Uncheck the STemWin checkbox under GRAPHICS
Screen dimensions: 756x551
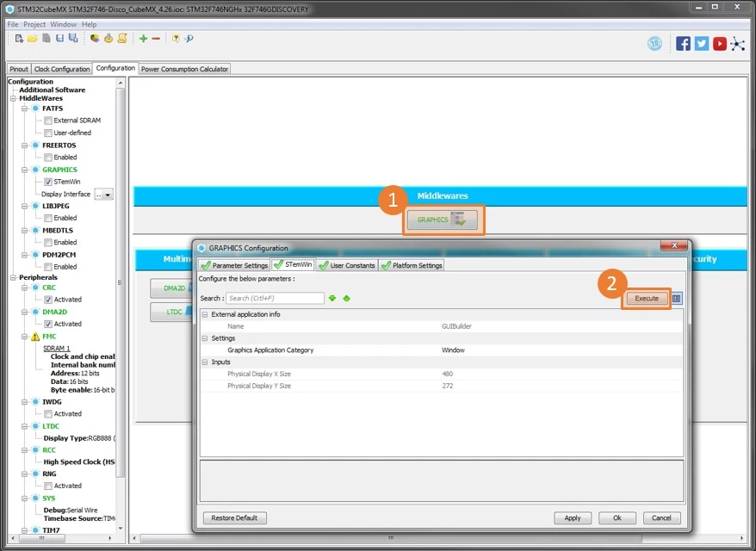coord(48,182)
